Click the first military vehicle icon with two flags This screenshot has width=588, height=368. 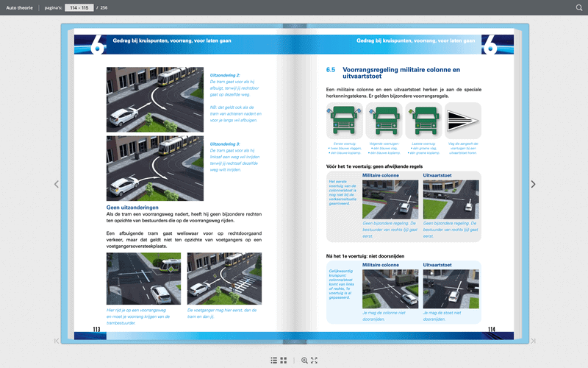click(344, 121)
